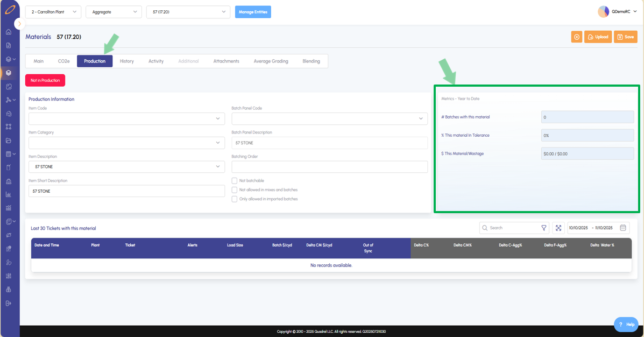Open the Home icon in the sidebar
644x337 pixels.
tap(9, 32)
